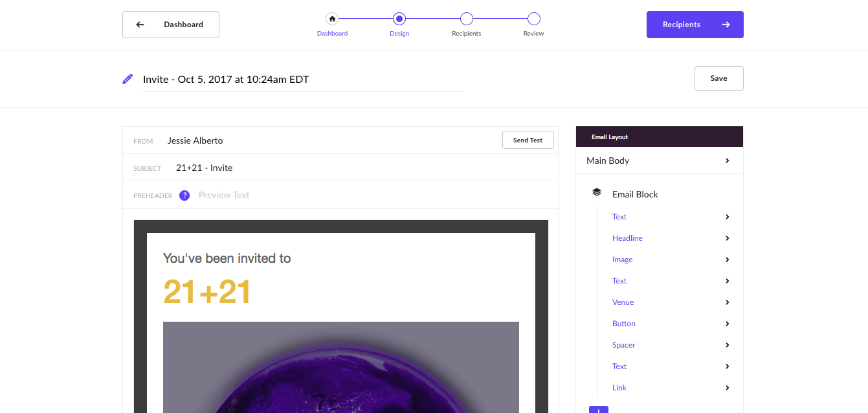Screen dimensions: 868x413
Task: Expand the Main Body section
Action: pyautogui.click(x=660, y=161)
